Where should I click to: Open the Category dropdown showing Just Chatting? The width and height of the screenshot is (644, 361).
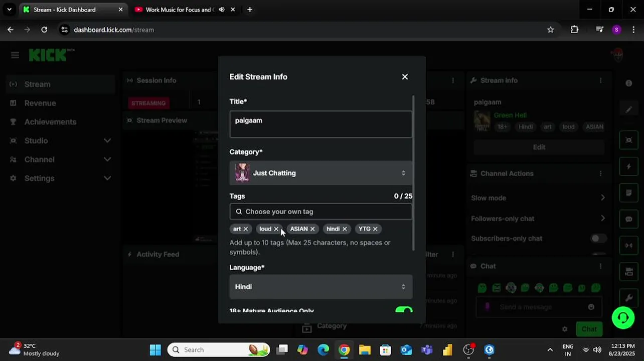pyautogui.click(x=320, y=173)
